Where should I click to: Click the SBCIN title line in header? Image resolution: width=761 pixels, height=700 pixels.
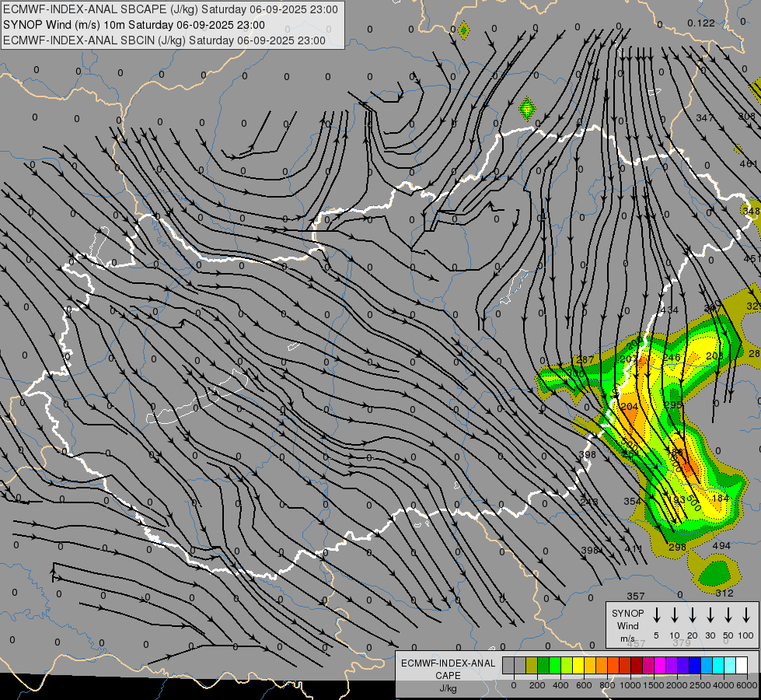[x=164, y=40]
